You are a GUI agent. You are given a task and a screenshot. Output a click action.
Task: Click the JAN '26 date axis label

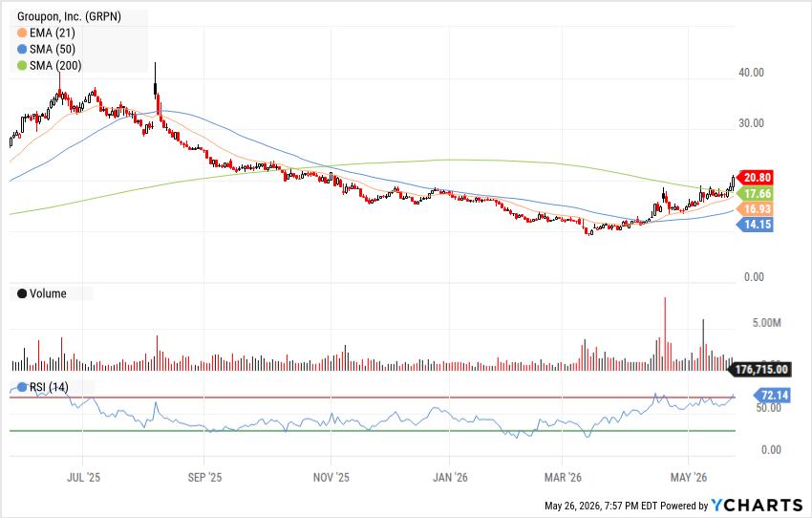(450, 478)
